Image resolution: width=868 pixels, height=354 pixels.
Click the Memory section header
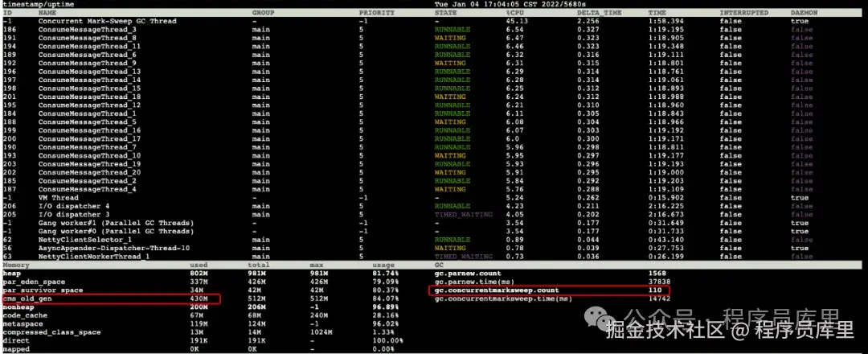click(x=16, y=265)
